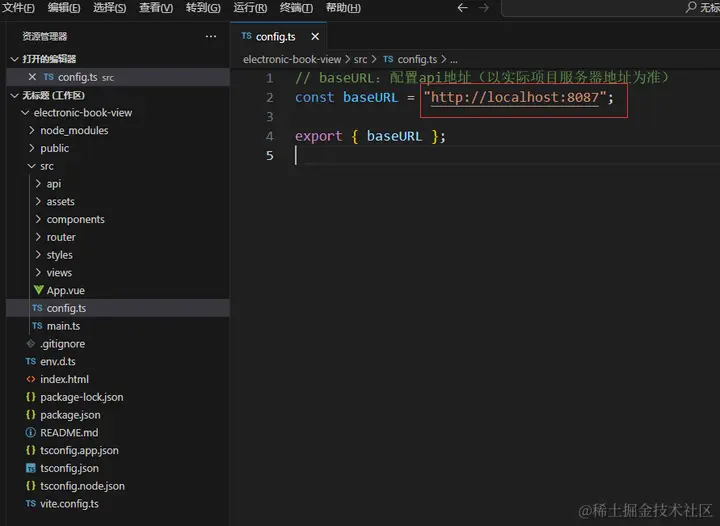Click the http://localhost:8087 string
Viewport: 720px width, 526px height.
pyautogui.click(x=515, y=97)
